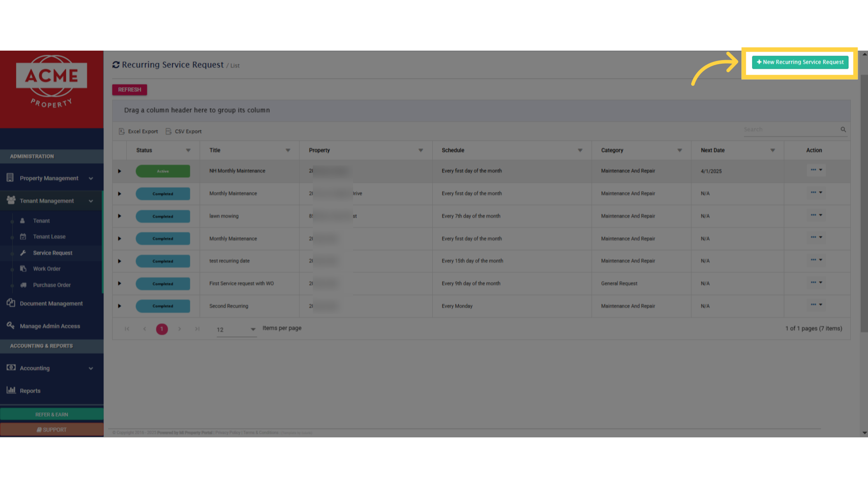This screenshot has height=488, width=868.
Task: Open action menu for NH Monthly Maintenance
Action: [816, 170]
